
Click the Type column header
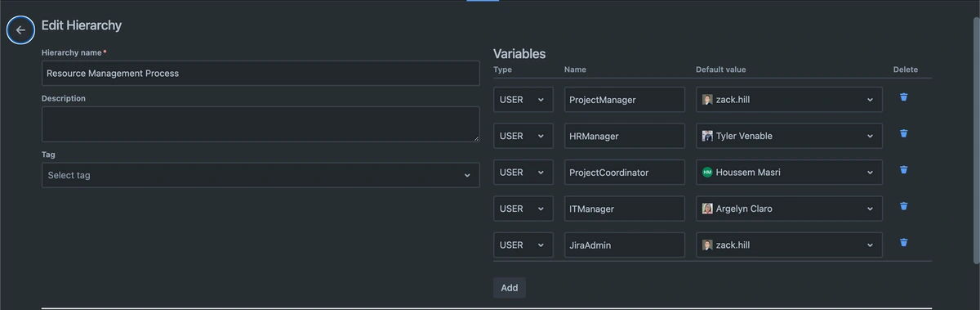pos(503,70)
